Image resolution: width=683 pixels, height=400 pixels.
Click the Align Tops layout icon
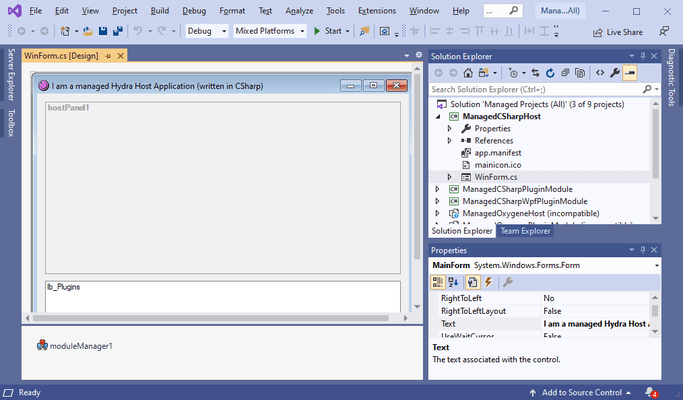(480, 31)
